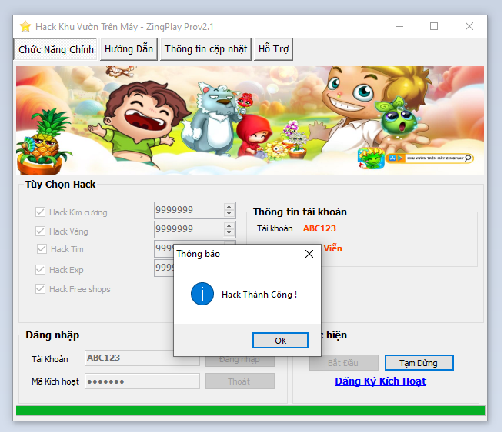The image size is (504, 433).
Task: Click the ABC123 account name text
Action: click(319, 228)
